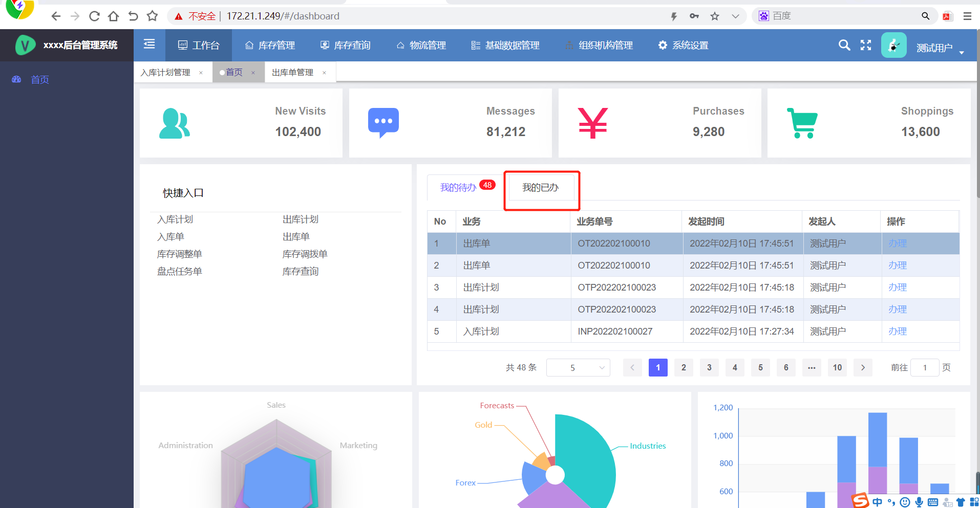
Task: Click pagination ellipsis more pages
Action: (x=812, y=367)
